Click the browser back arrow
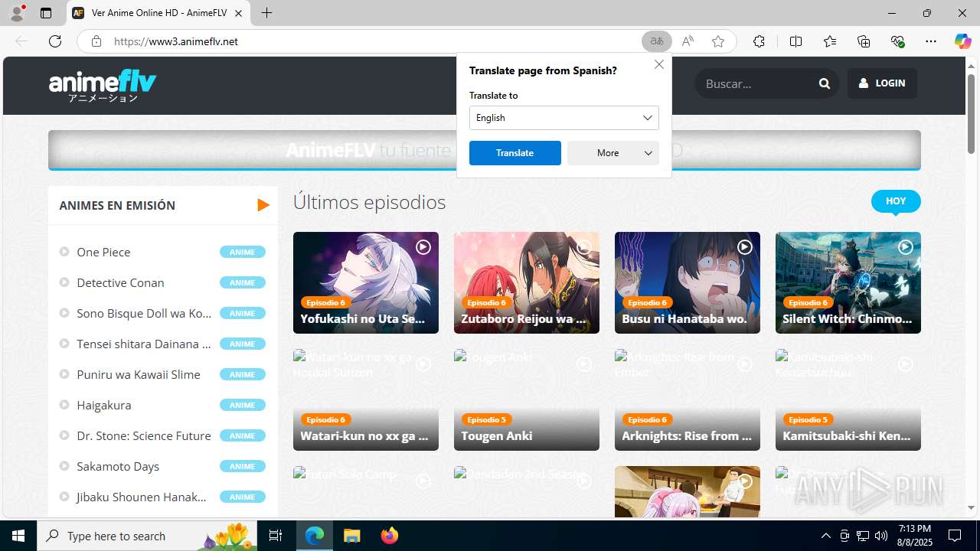 point(21,41)
